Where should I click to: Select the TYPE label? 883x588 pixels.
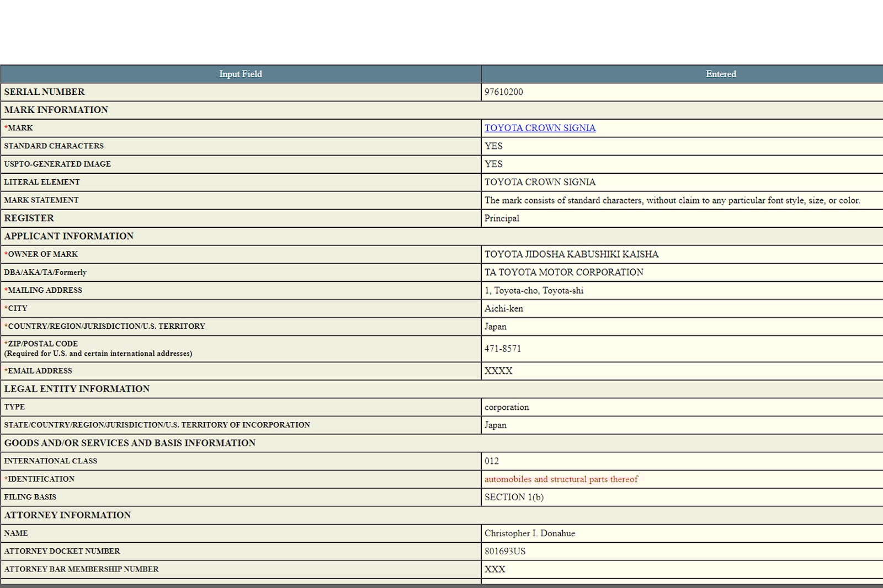tap(14, 407)
